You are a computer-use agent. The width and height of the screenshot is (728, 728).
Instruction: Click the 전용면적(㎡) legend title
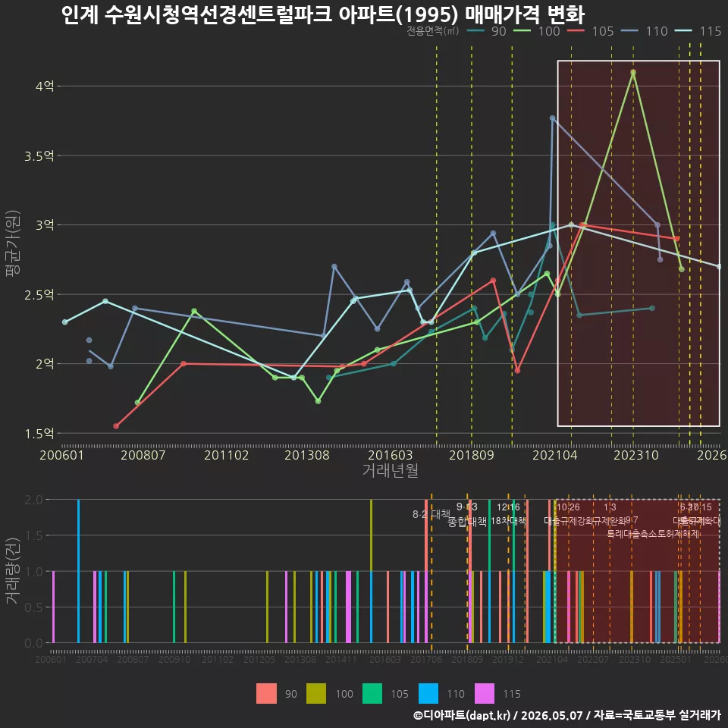pos(433,31)
